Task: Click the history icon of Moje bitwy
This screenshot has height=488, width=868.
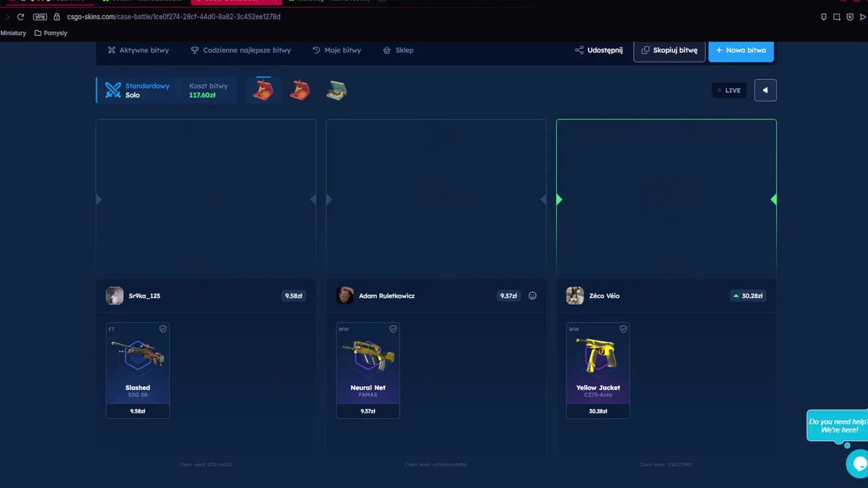Action: [x=316, y=50]
